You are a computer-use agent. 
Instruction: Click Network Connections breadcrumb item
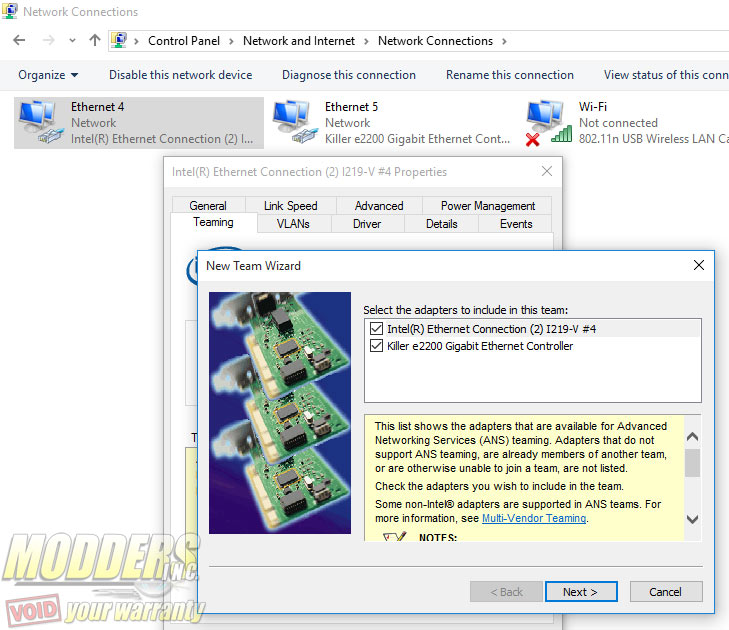coord(435,41)
